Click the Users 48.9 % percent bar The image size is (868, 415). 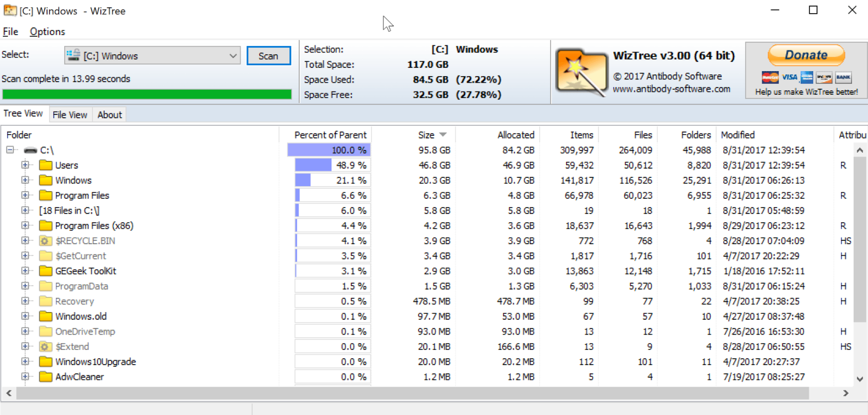coord(333,165)
